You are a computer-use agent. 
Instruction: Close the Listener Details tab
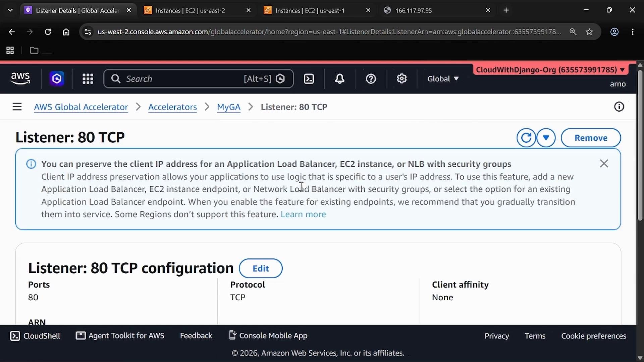point(129,10)
